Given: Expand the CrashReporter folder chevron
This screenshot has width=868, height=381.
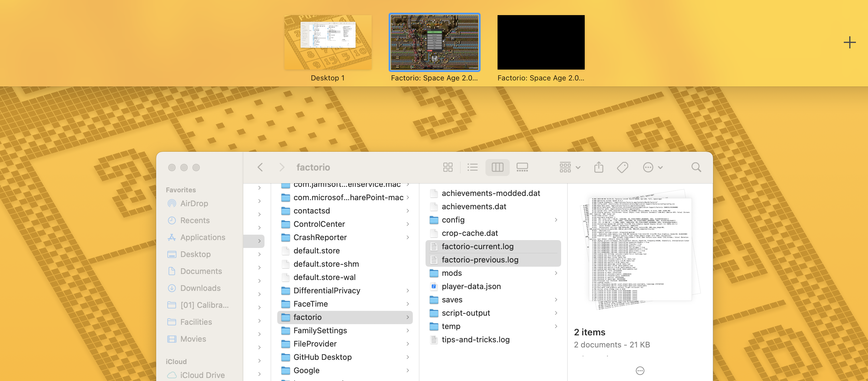Looking at the screenshot, I should point(407,237).
